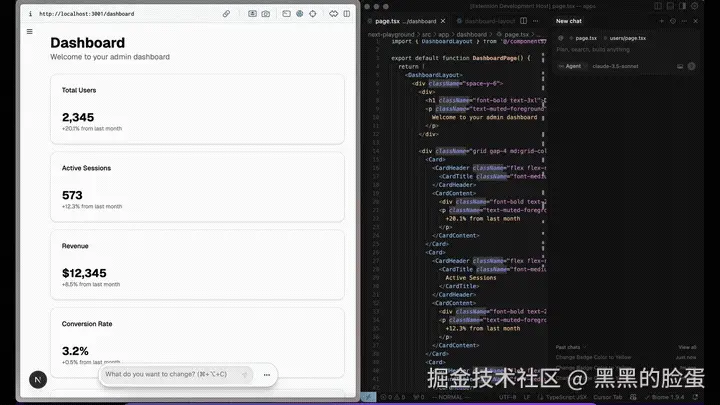This screenshot has width=720, height=405.
Task: Click the code brackets icon in toolbar
Action: tap(333, 14)
